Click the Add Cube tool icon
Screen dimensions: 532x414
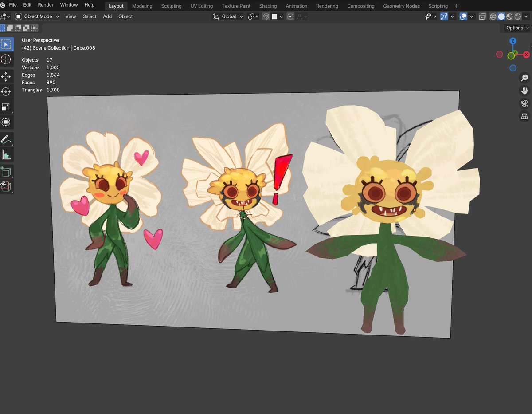click(6, 171)
